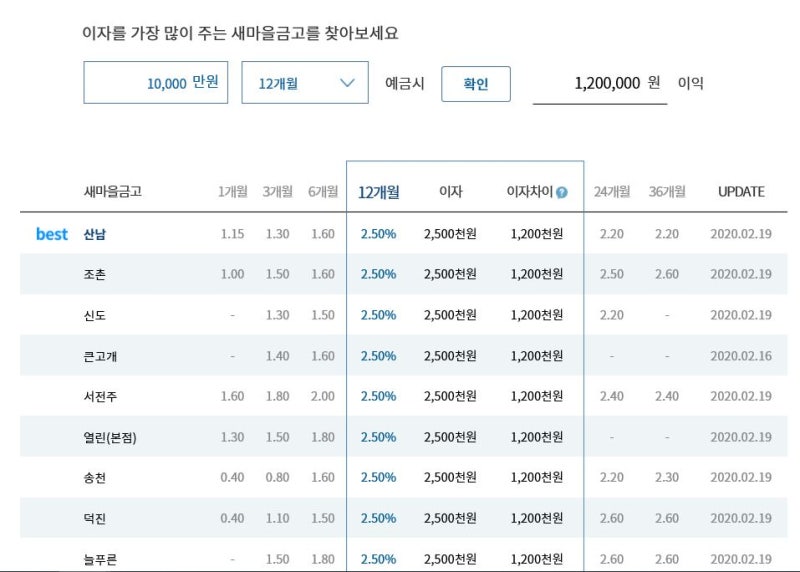This screenshot has width=800, height=572.
Task: Open the 12개월 period dropdown
Action: click(x=305, y=83)
